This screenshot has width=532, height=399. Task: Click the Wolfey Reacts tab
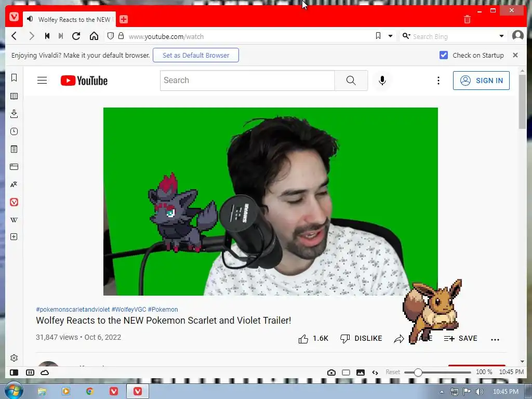point(70,19)
